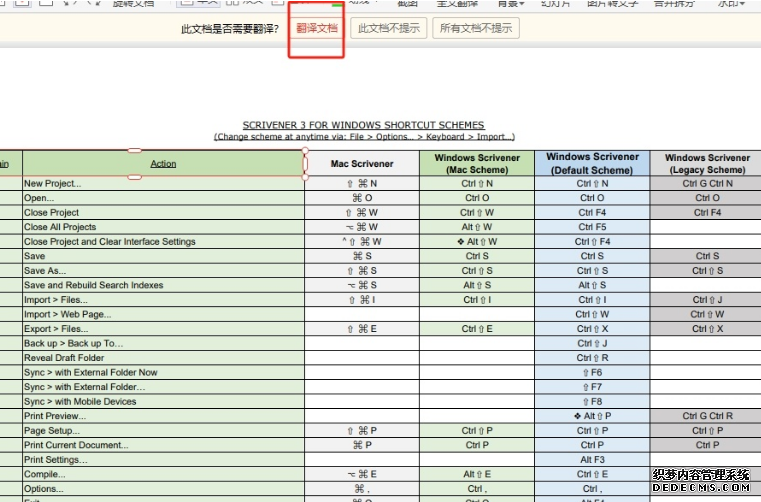761x502 pixels.
Task: Click the 'Close Project' action cell
Action: coord(163,213)
